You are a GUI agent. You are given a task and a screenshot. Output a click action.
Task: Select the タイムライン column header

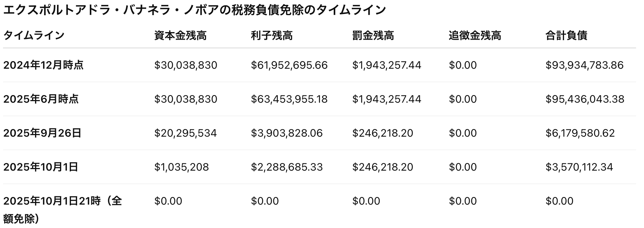tap(34, 35)
